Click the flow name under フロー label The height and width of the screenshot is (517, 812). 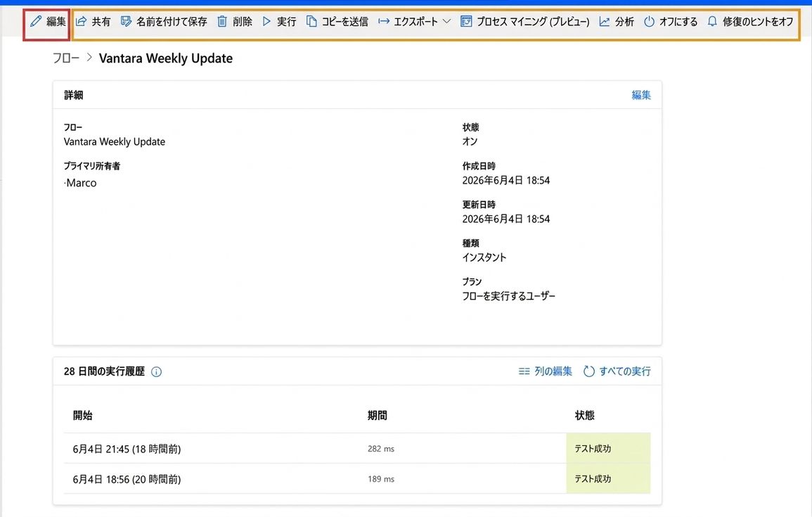pyautogui.click(x=115, y=141)
